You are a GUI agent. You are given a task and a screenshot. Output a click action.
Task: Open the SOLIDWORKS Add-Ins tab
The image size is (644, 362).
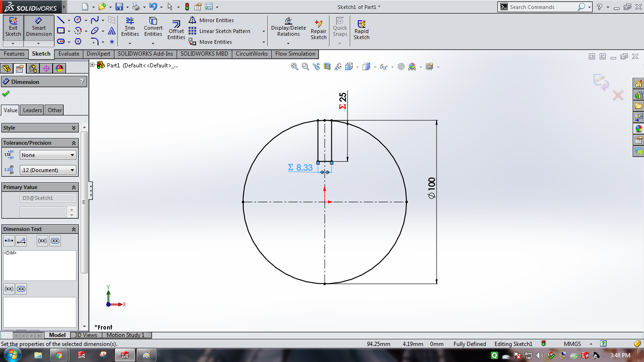click(x=146, y=54)
